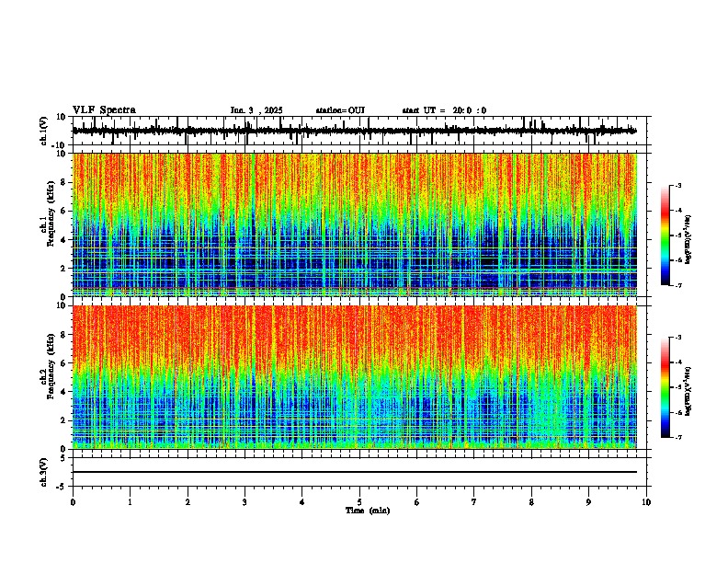Click time axis tick label "9"

pos(588,502)
